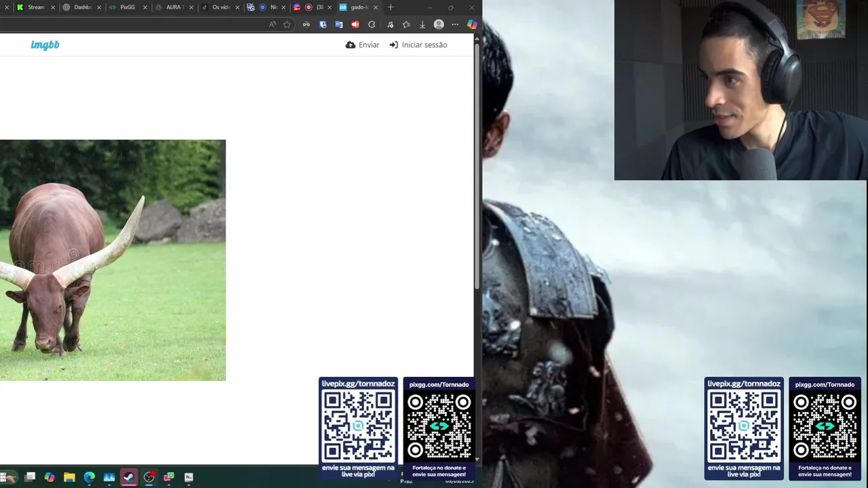Close the AURA tab
The height and width of the screenshot is (488, 868).
tap(191, 7)
